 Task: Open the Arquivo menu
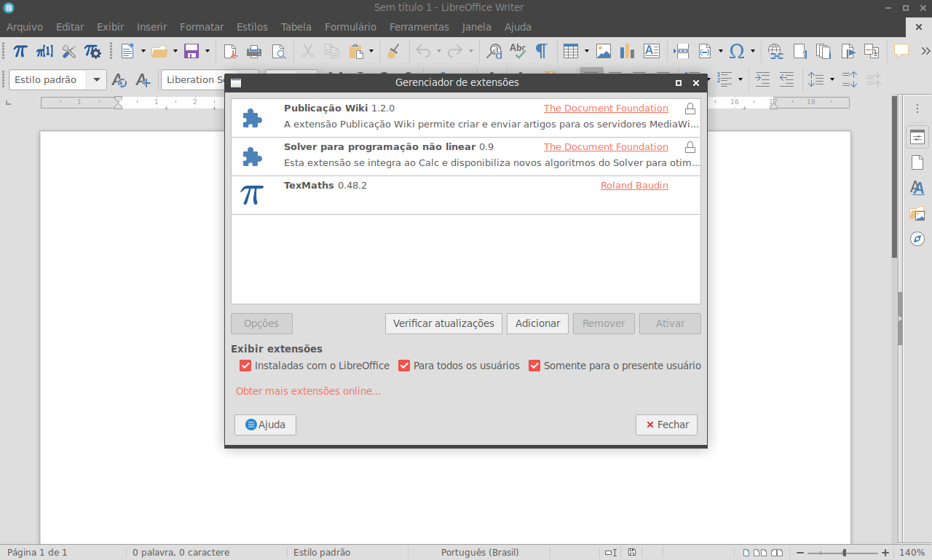pos(25,27)
